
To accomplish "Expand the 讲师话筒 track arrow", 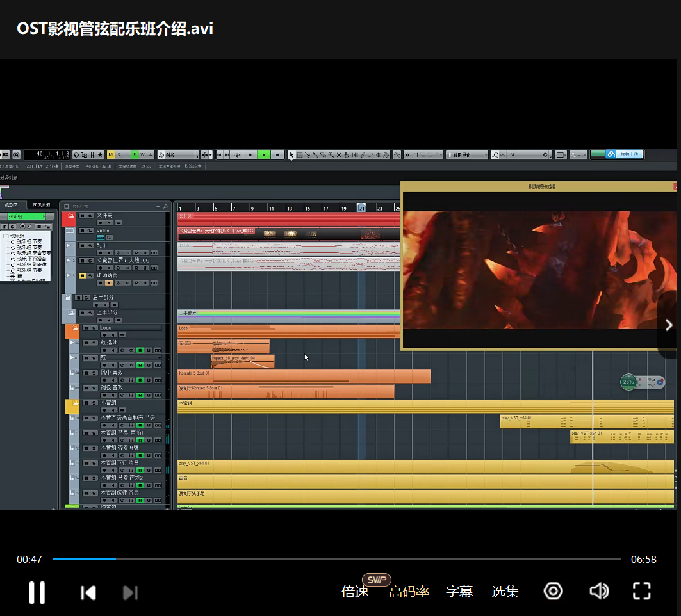I will pos(68,275).
